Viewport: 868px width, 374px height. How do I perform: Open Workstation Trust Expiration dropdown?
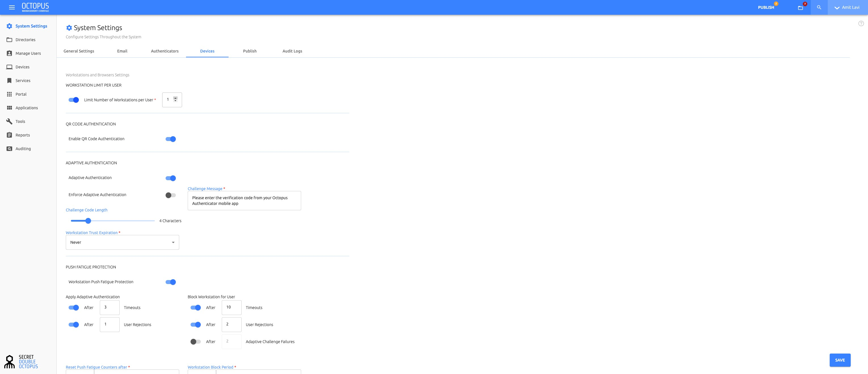(122, 243)
